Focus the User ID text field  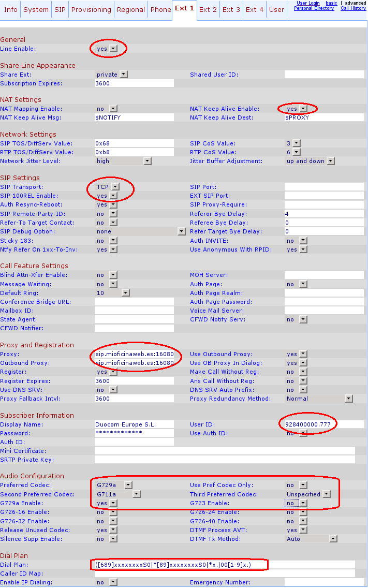pyautogui.click(x=324, y=424)
